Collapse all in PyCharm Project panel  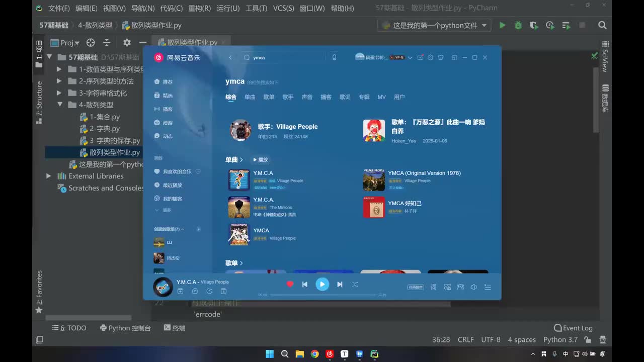click(x=107, y=43)
